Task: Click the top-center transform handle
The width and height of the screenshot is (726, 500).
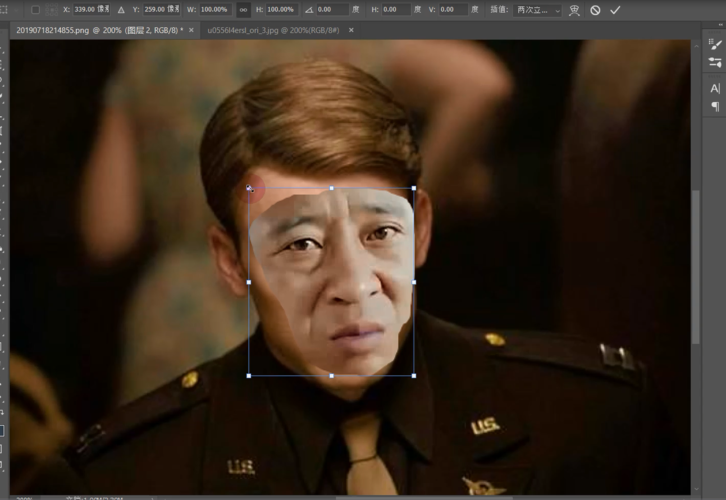Action: (332, 188)
